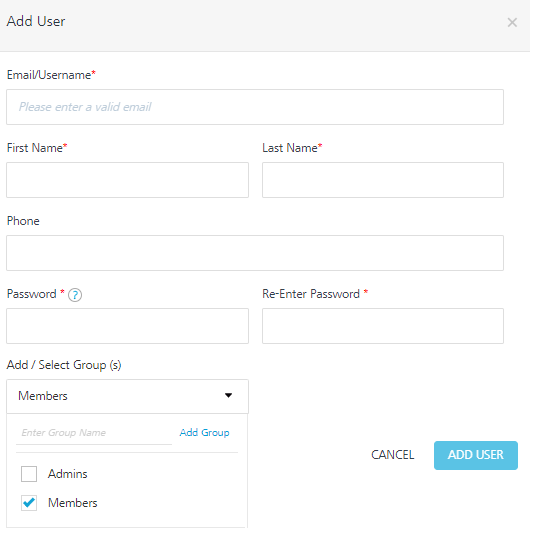Viewport: 536px width, 536px height.
Task: Cancel adding the user
Action: coord(392,455)
